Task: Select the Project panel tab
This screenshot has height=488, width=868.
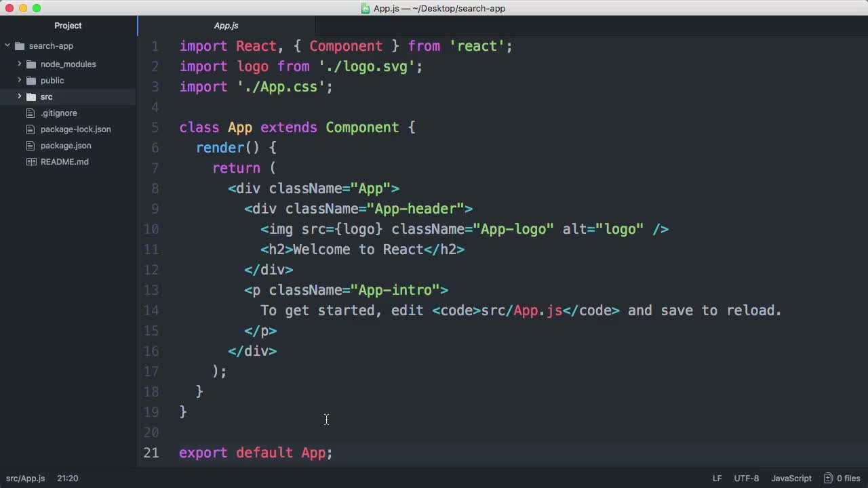Action: pos(68,26)
